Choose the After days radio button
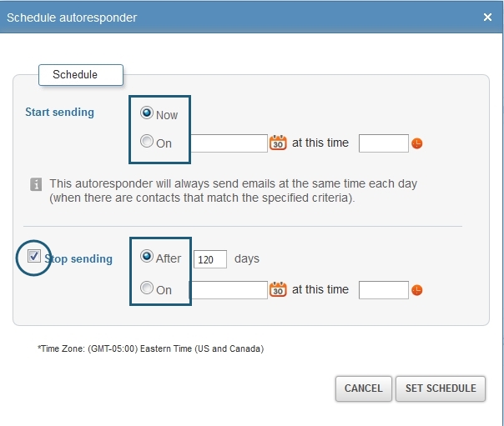Image resolution: width=504 pixels, height=426 pixels. click(x=147, y=257)
